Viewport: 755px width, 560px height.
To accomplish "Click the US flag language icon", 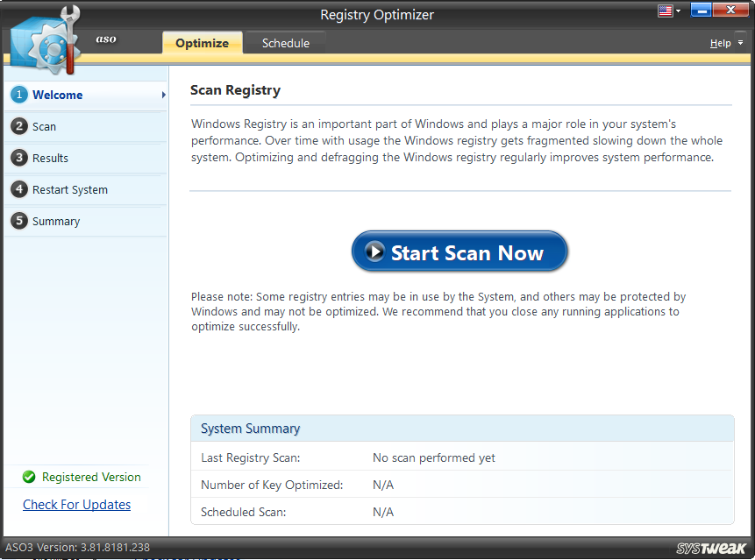I will [664, 11].
